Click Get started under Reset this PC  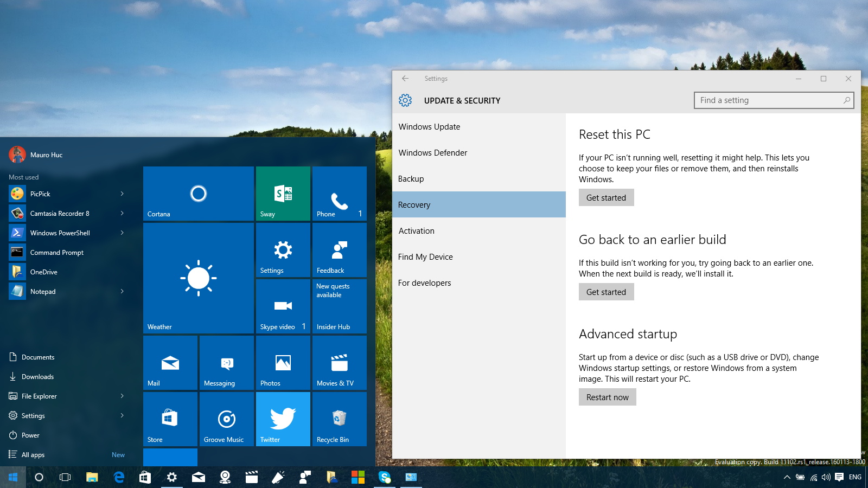(x=606, y=197)
